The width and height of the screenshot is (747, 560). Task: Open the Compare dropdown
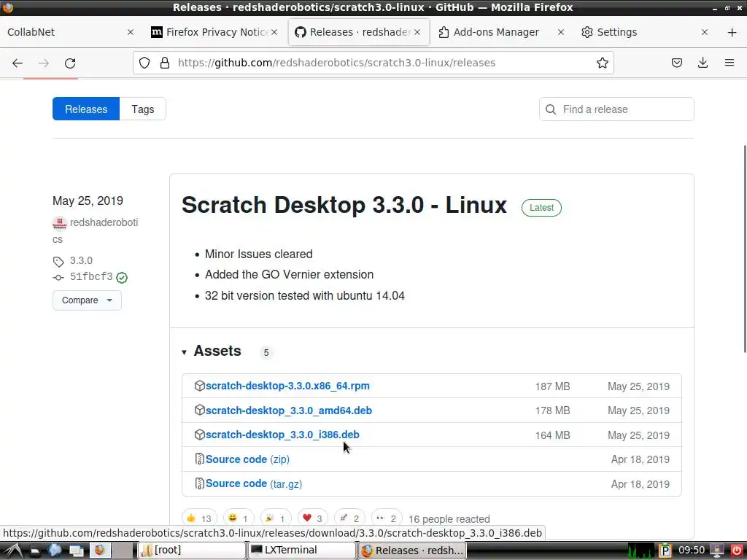[x=87, y=300]
